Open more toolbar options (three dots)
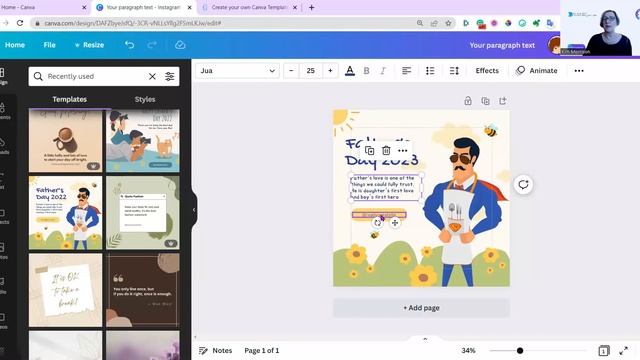 (x=579, y=71)
